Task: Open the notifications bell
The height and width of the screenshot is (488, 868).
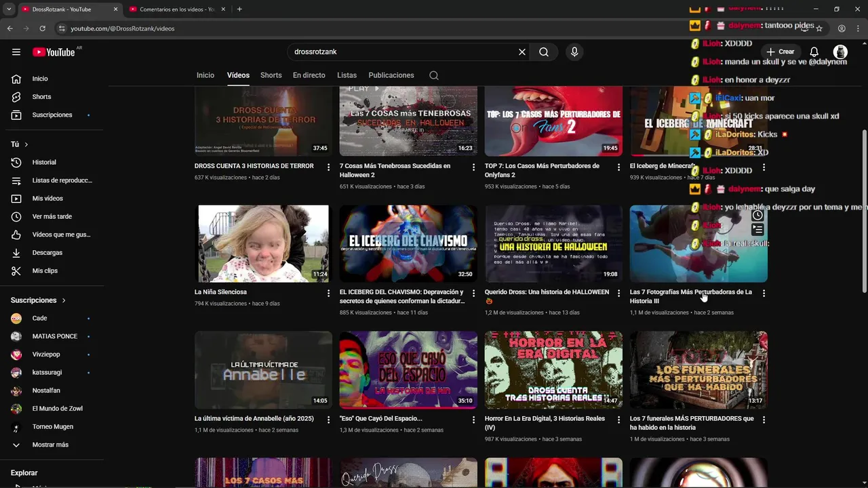Action: pos(814,52)
